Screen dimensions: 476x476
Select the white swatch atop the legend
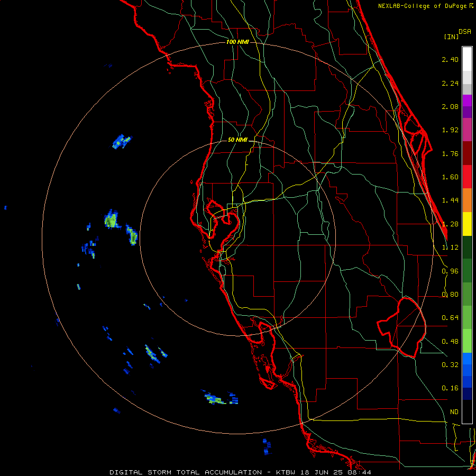point(467,59)
